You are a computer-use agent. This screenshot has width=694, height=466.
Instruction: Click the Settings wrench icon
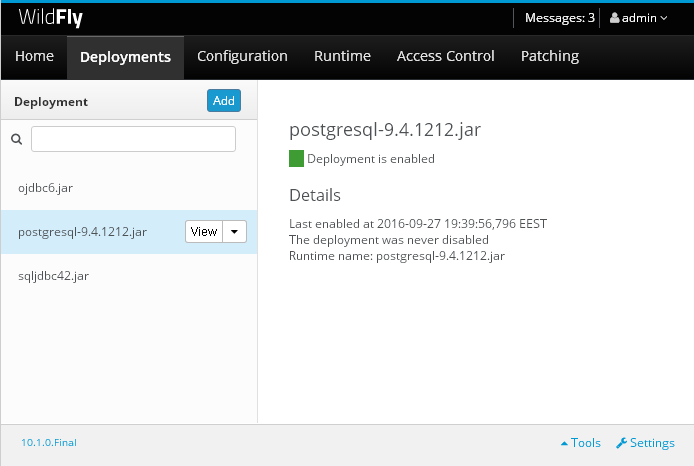(621, 443)
